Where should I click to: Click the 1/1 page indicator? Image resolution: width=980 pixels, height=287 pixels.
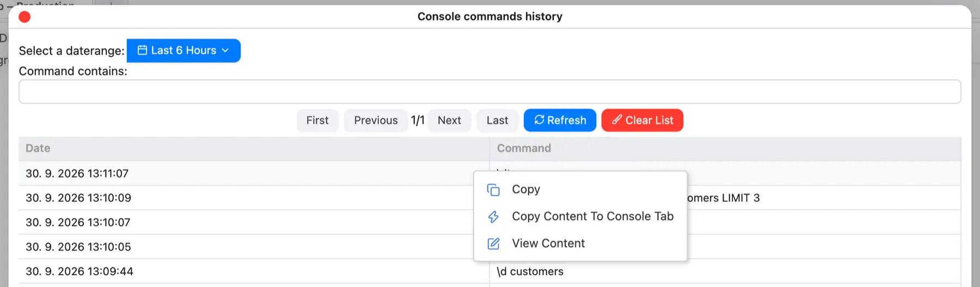pos(418,120)
